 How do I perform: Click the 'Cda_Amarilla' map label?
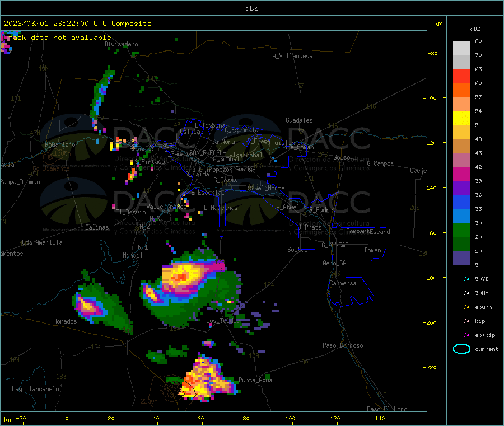tap(42, 242)
